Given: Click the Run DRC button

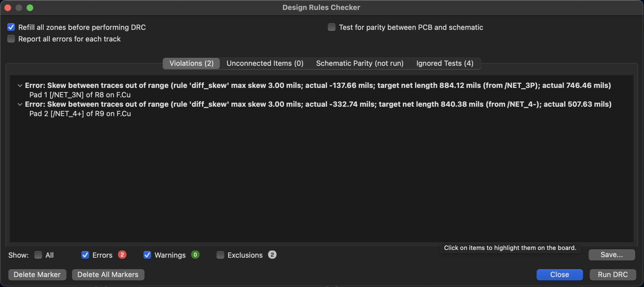Looking at the screenshot, I should point(613,274).
